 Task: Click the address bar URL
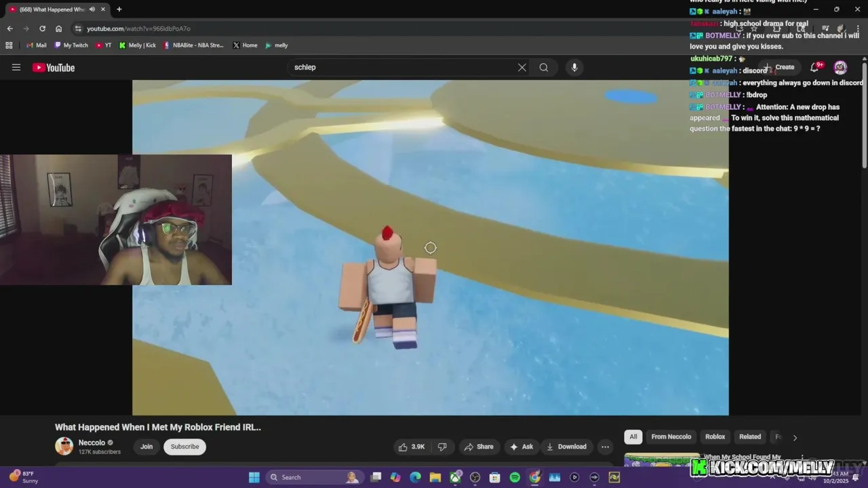coord(138,28)
